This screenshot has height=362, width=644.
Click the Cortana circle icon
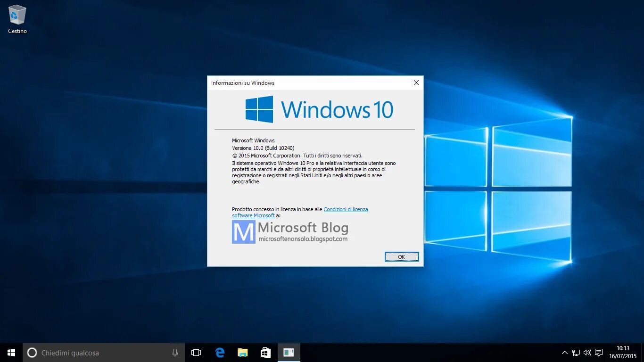(x=32, y=353)
